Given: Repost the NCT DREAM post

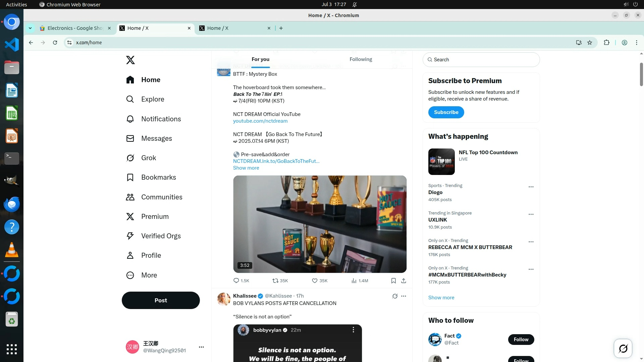Looking at the screenshot, I should tap(275, 281).
